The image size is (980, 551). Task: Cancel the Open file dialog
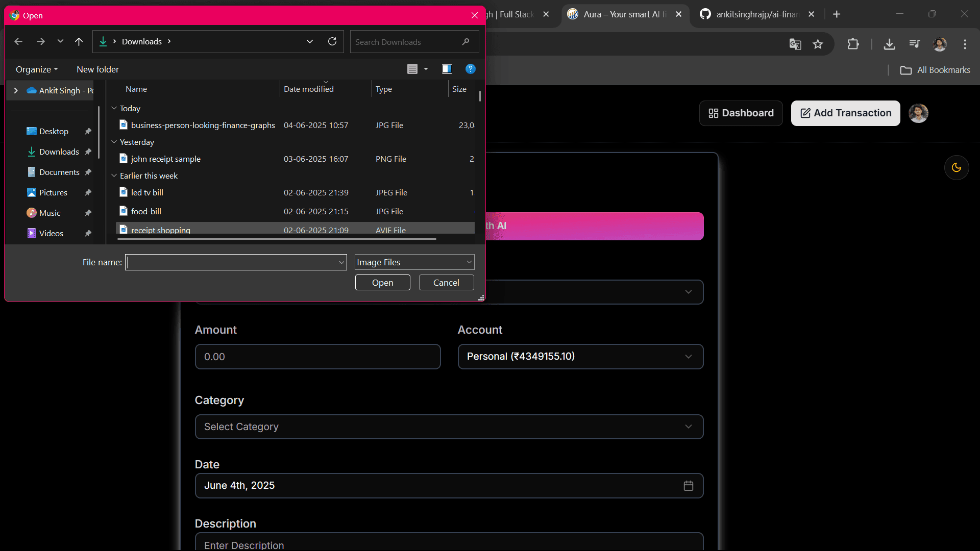tap(446, 283)
